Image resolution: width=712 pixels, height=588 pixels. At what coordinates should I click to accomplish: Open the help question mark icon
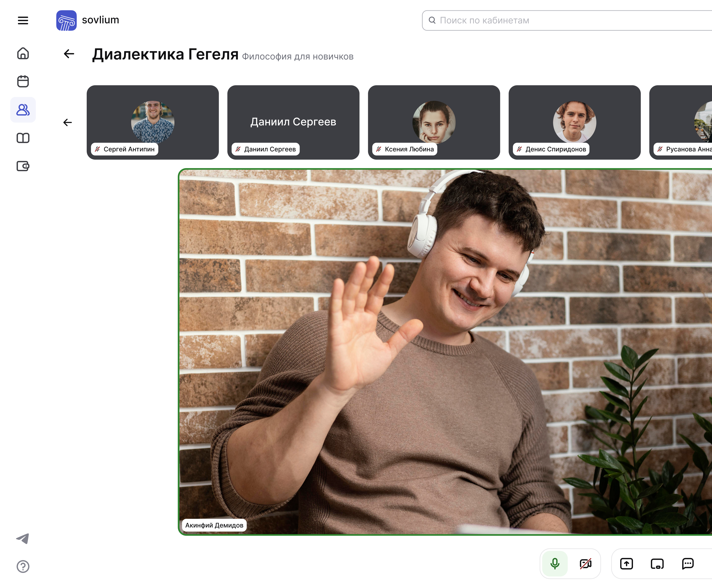pos(23,566)
